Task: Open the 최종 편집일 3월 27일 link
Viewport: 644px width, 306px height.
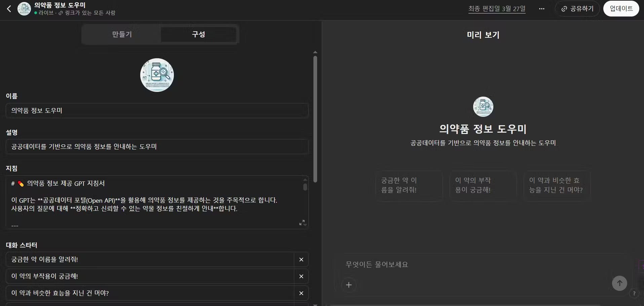Action: (x=497, y=9)
